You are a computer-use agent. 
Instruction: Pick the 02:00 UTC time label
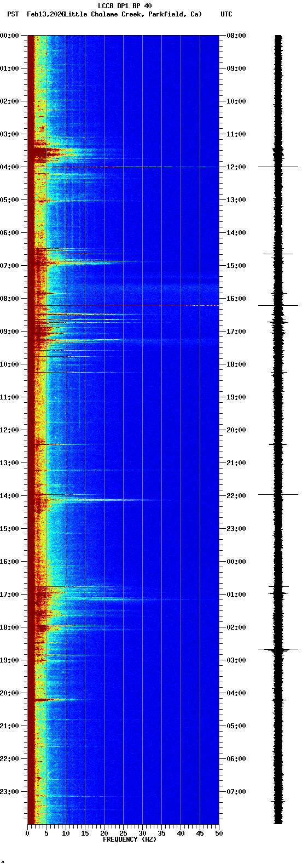pos(237,627)
